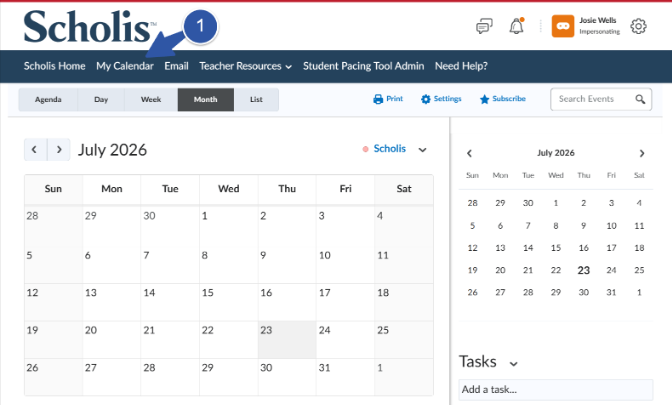This screenshot has height=405, width=672.
Task: Click the Print printer icon
Action: 378,99
